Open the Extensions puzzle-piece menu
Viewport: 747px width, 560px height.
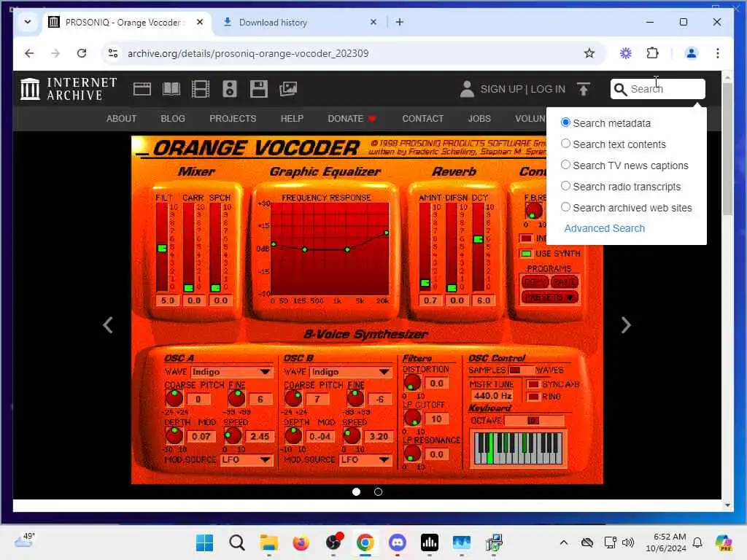652,53
